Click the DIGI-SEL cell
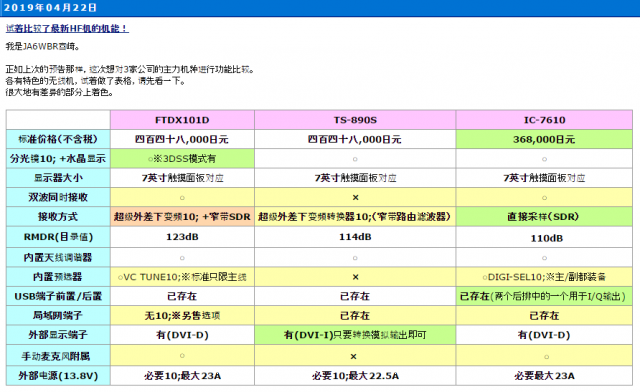The height and width of the screenshot is (392, 640). coord(544,277)
